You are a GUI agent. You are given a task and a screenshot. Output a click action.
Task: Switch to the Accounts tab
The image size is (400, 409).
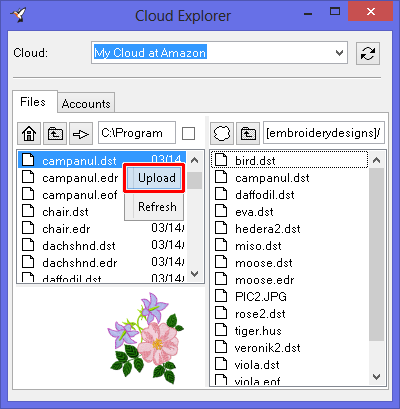86,103
